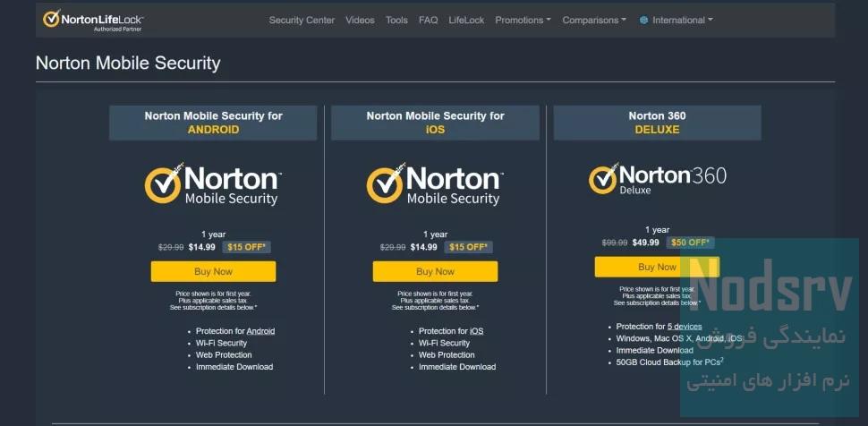Click the Norton 360 DELUXE heading
This screenshot has width=868, height=426.
[x=657, y=123]
